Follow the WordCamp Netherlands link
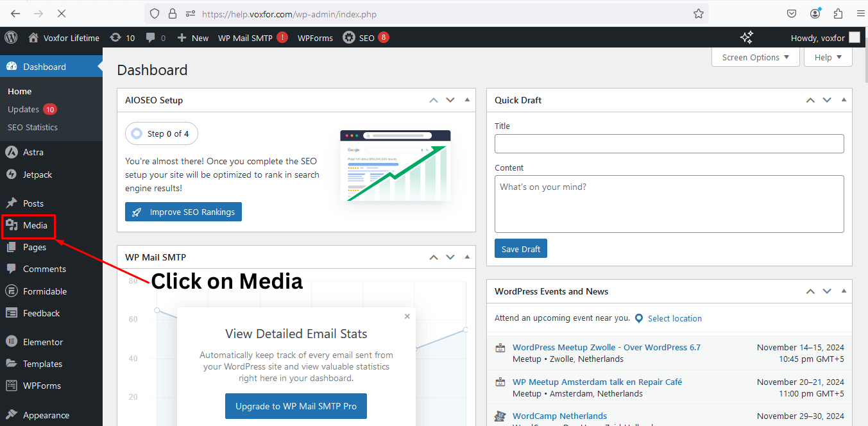 pos(559,416)
